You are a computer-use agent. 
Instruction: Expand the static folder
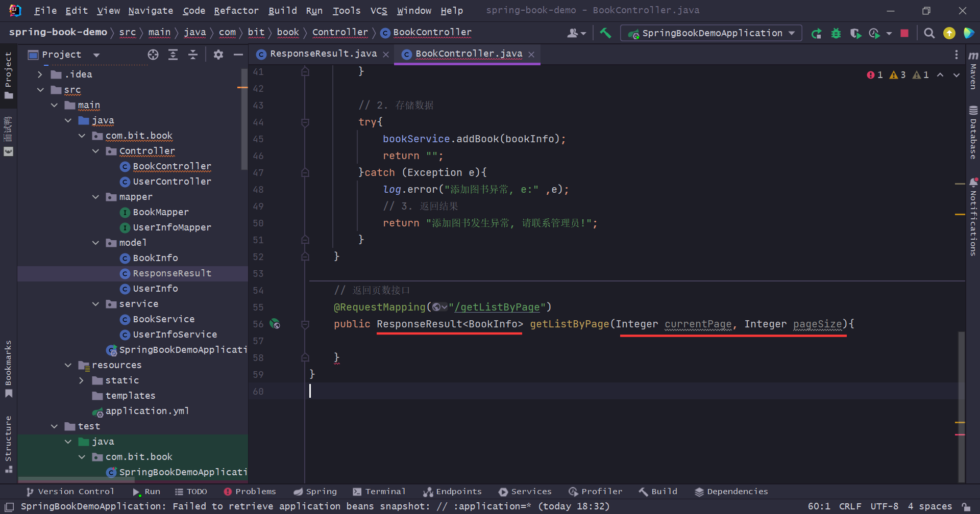pyautogui.click(x=82, y=380)
